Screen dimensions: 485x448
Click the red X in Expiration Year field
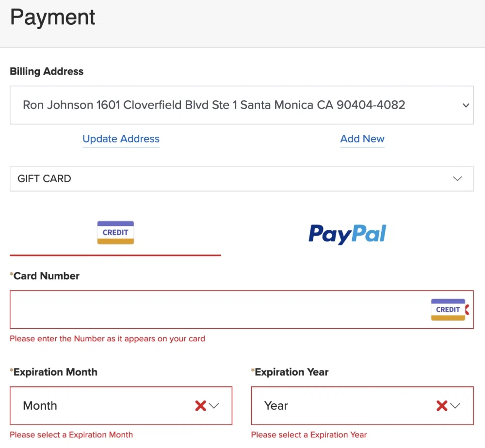tap(441, 406)
